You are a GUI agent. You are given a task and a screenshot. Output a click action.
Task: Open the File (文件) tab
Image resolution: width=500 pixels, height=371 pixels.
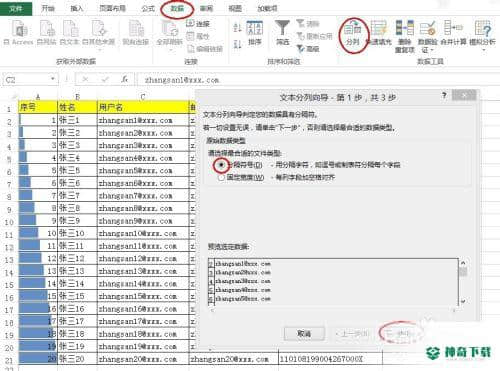click(x=16, y=8)
